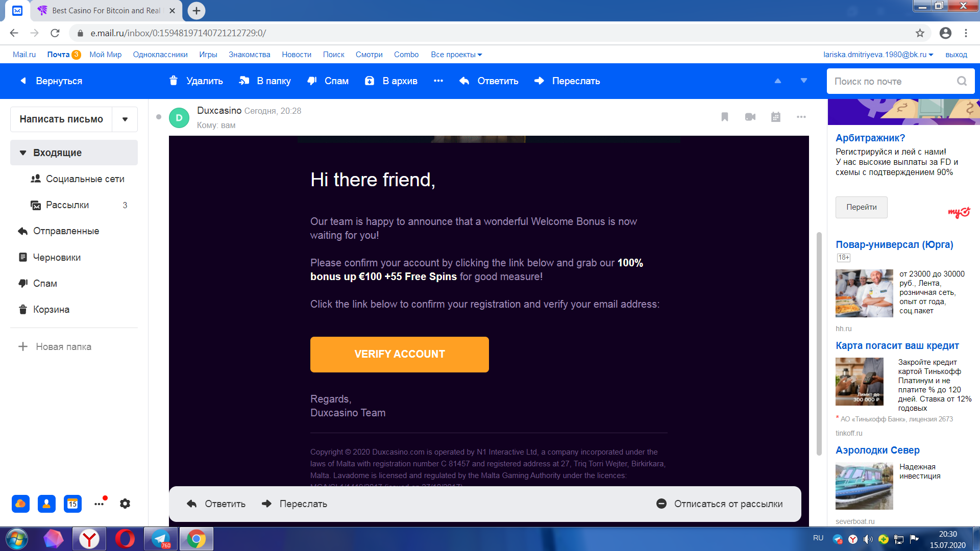Toggle the bookmark flag on the email
980x551 pixels.
[724, 117]
